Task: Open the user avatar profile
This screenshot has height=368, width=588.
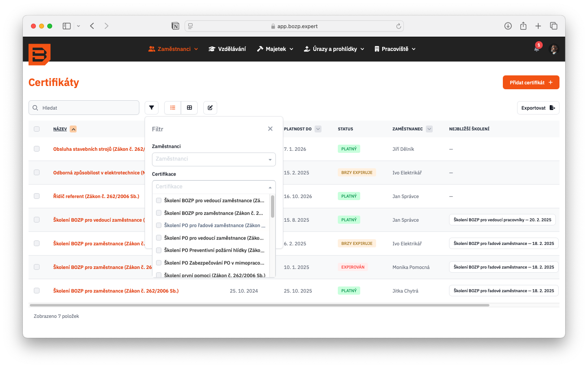Action: [554, 49]
